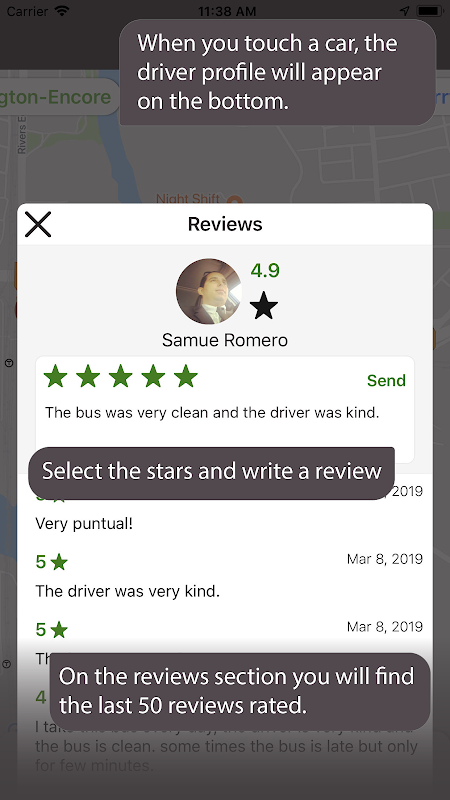Select the 'Very puntual!' review entry

(x=84, y=523)
